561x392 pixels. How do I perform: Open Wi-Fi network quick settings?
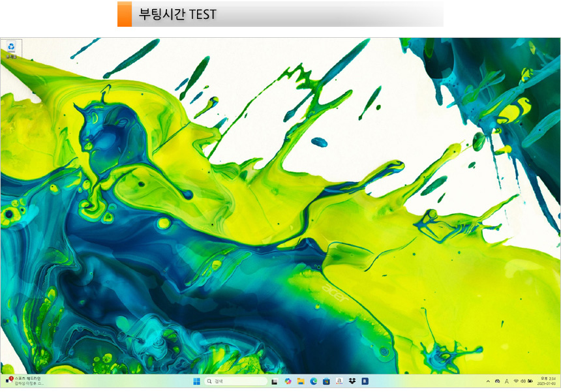pyautogui.click(x=516, y=381)
